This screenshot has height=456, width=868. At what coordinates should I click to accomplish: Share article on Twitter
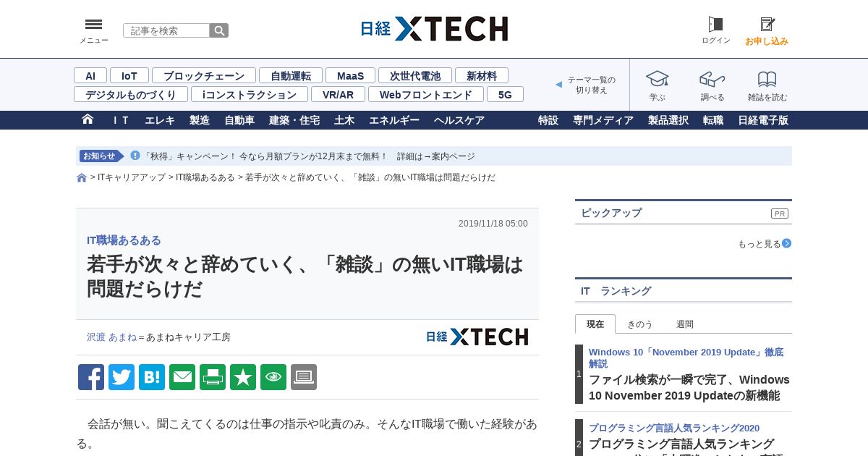coord(122,377)
